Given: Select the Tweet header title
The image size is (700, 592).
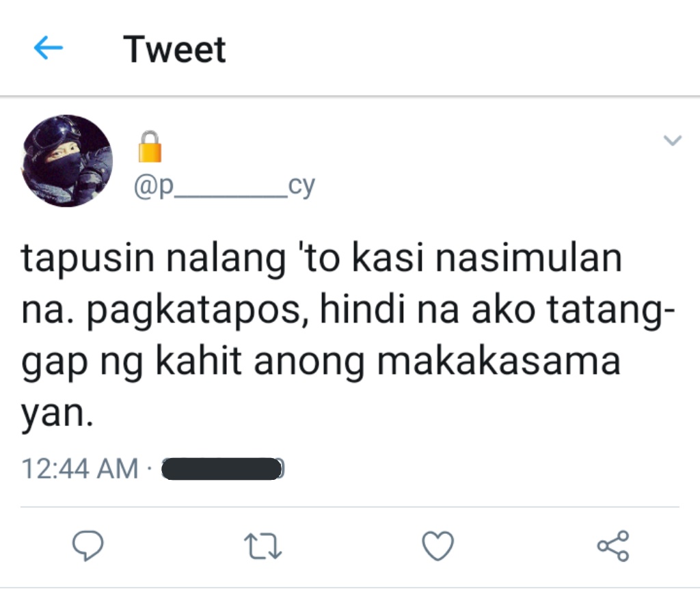Looking at the screenshot, I should click(174, 49).
